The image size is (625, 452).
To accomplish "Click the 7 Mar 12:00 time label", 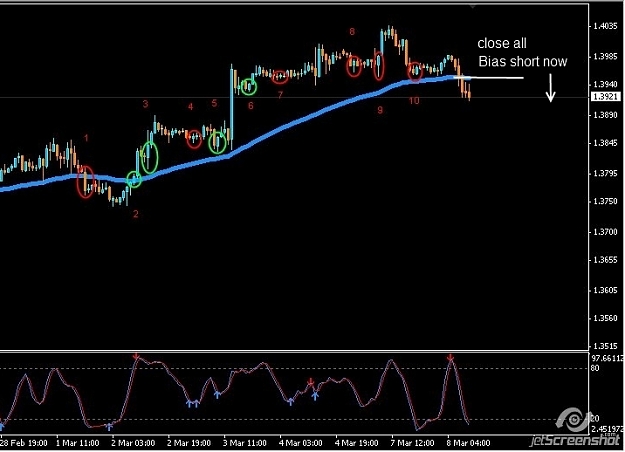I will click(x=412, y=443).
